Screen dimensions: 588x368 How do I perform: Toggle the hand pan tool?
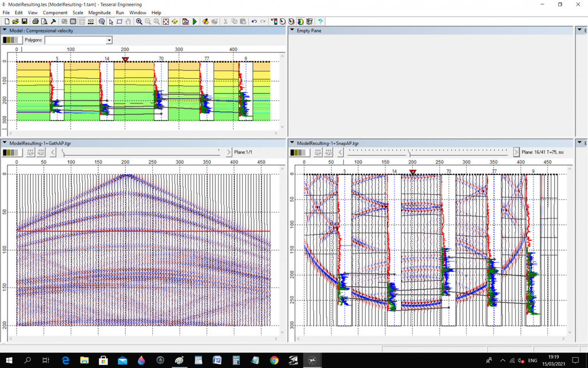pyautogui.click(x=128, y=21)
